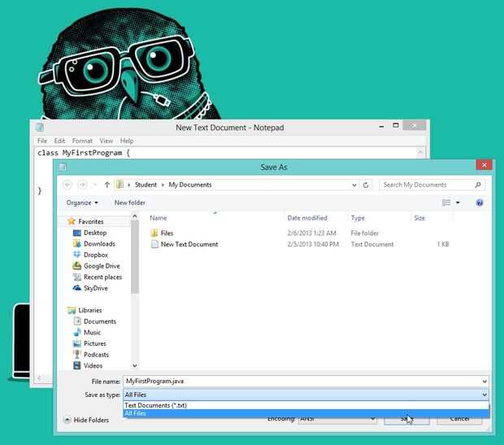The height and width of the screenshot is (445, 504).
Task: Choose All Files option in dropdown list
Action: (x=306, y=413)
